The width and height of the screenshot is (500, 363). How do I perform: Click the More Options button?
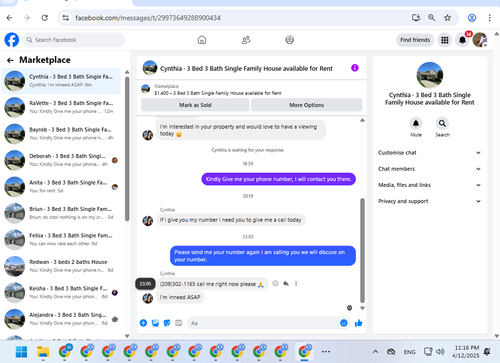pos(306,105)
